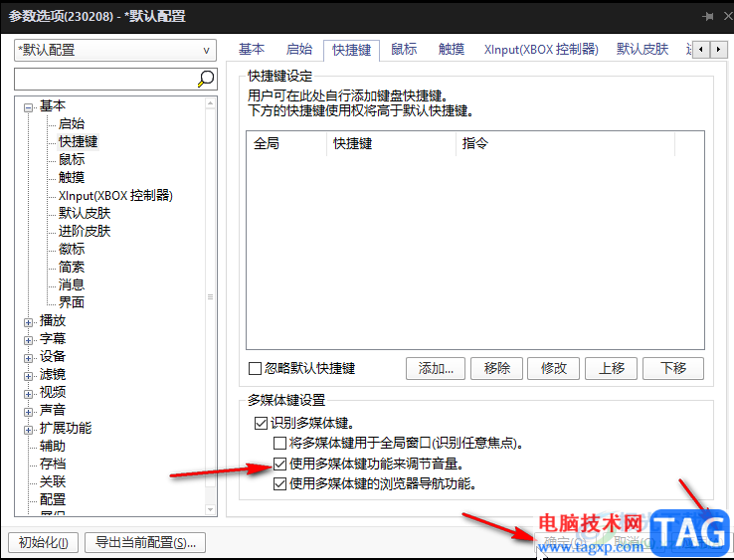
Task: Expand the 播放 tree node
Action: coord(29,322)
